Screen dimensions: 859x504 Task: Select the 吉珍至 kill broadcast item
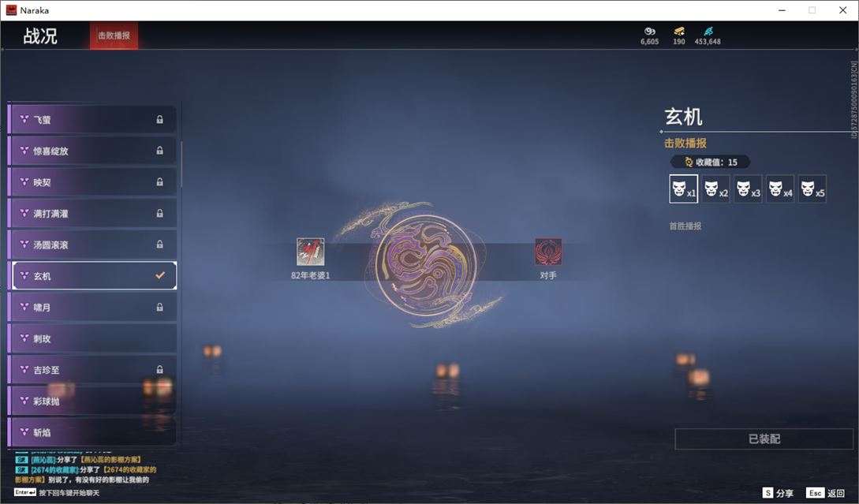pyautogui.click(x=92, y=370)
